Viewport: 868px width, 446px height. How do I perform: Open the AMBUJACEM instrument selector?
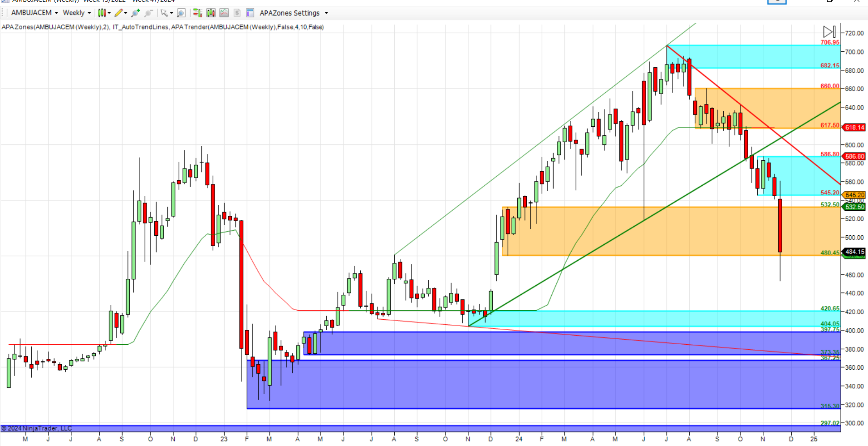pos(31,13)
